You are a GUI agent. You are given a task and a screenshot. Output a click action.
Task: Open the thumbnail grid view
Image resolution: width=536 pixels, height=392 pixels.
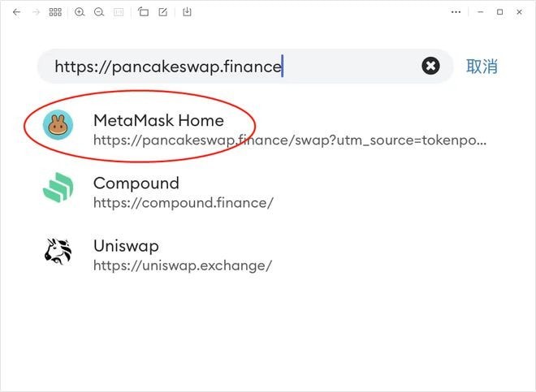55,12
